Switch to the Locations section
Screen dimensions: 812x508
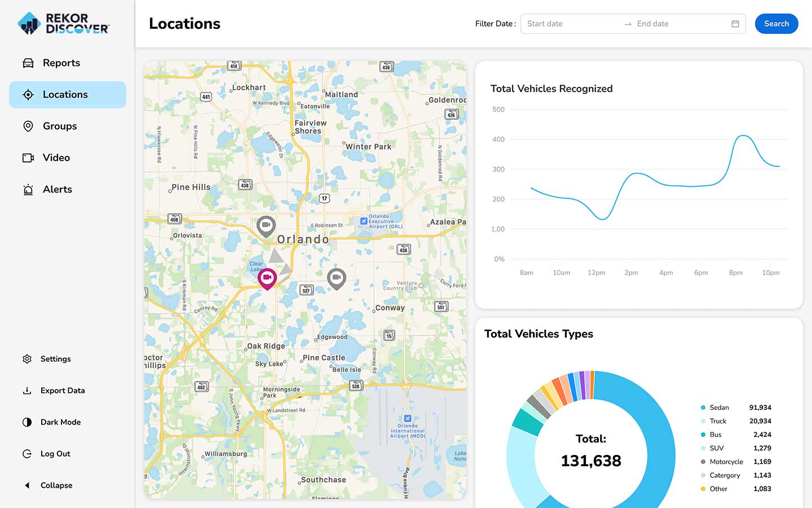pyautogui.click(x=65, y=94)
